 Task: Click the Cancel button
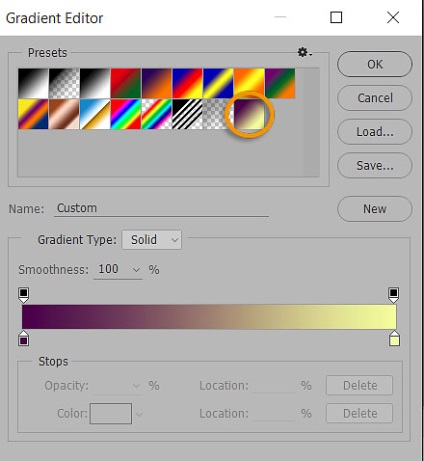pos(375,98)
